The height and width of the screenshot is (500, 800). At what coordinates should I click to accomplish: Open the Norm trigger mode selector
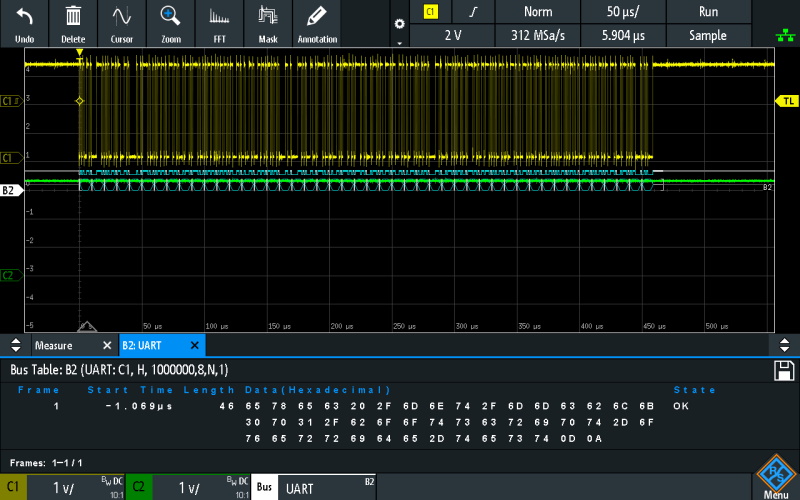538,12
